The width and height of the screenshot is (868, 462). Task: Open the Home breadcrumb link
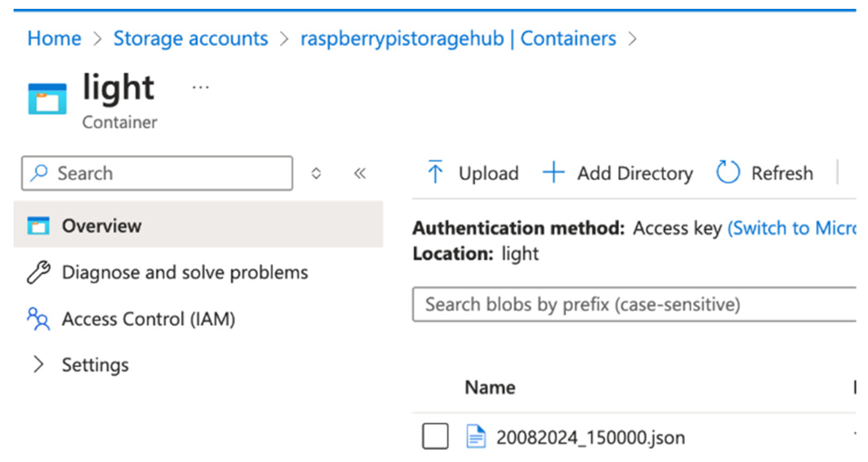click(54, 39)
